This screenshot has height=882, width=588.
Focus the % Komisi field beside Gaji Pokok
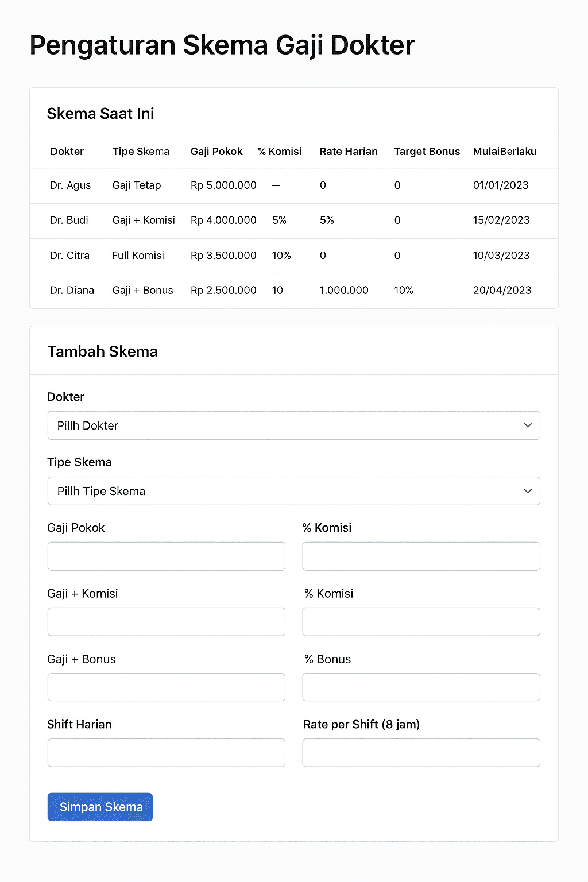click(x=421, y=556)
